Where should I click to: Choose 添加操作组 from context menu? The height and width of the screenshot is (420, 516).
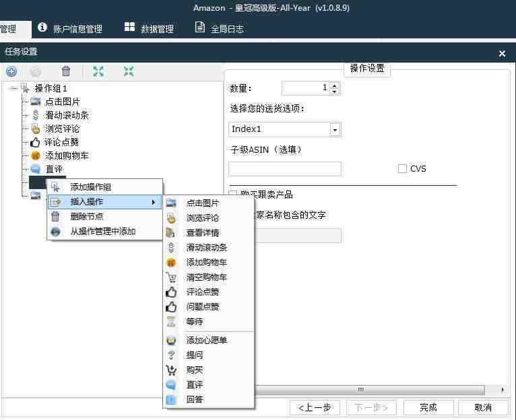105,187
